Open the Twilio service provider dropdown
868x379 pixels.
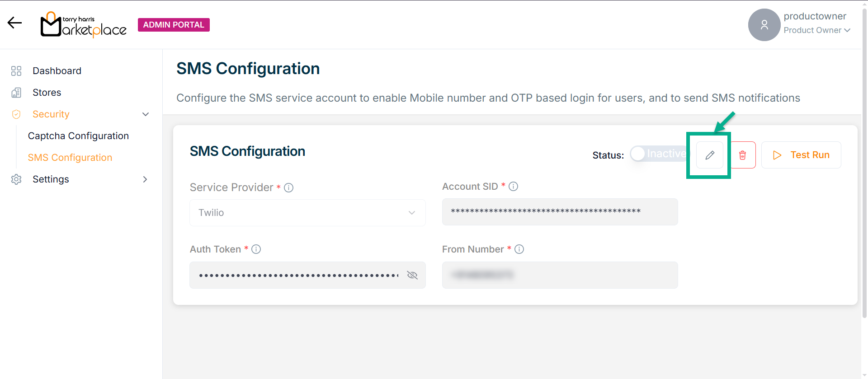[x=307, y=213]
